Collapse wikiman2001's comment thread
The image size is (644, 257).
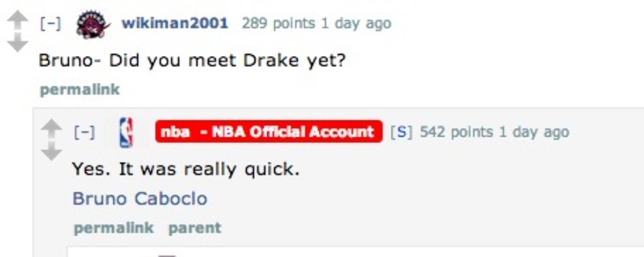tap(50, 24)
